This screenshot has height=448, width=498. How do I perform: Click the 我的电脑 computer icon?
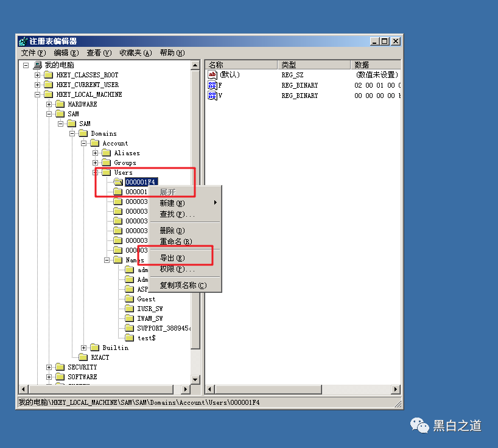pyautogui.click(x=37, y=65)
